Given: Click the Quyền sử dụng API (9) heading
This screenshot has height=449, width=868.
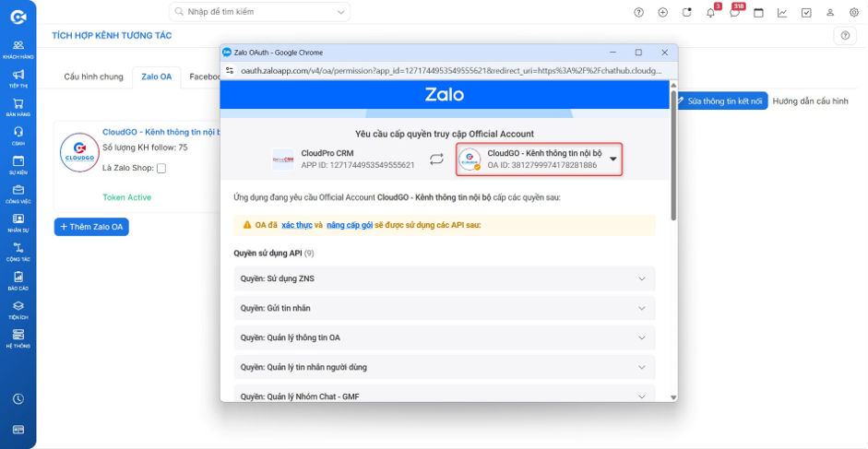Looking at the screenshot, I should click(274, 253).
